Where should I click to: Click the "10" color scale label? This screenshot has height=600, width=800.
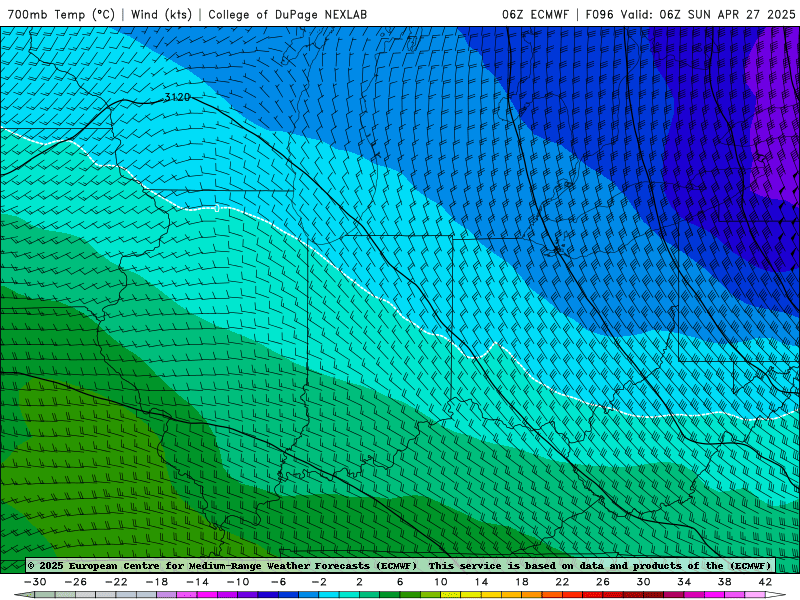(441, 582)
